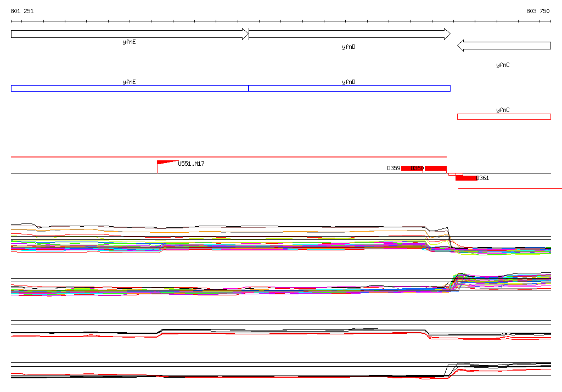Click the red yfnC segment box
This screenshot has width=562, height=392.
[504, 116]
